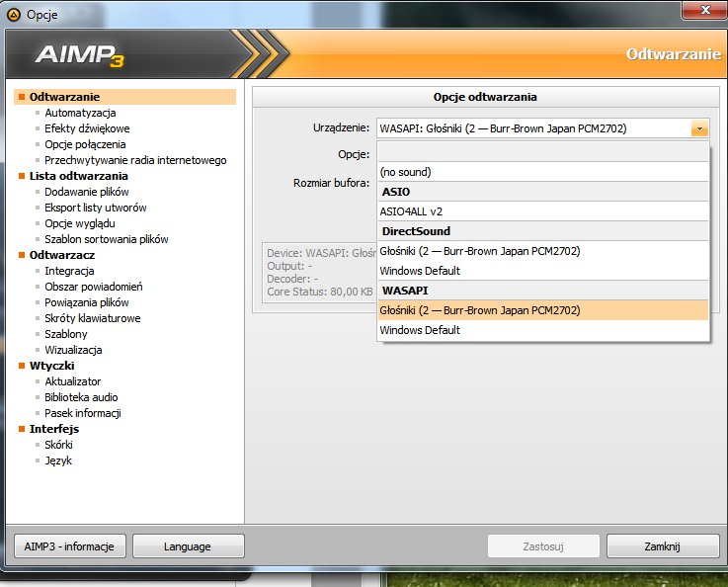
Task: Click the Opcje window title text
Action: tap(41, 15)
